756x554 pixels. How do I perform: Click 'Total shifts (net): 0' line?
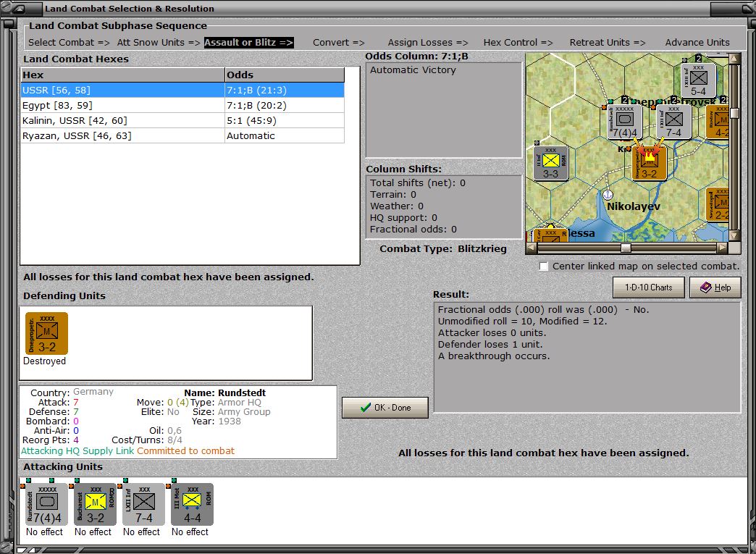[418, 182]
